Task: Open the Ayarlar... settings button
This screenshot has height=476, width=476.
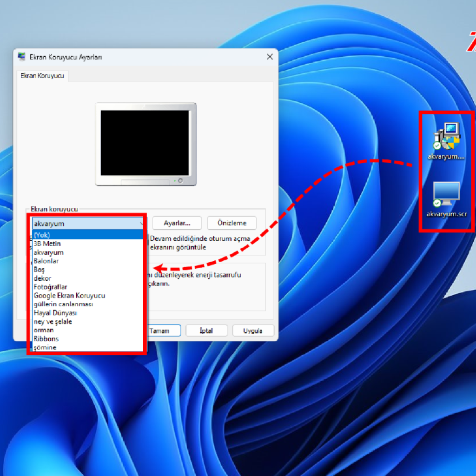Action: [177, 223]
